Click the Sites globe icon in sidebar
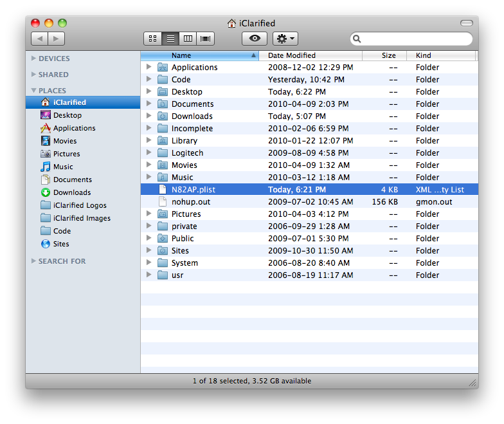The image size is (504, 424). point(46,244)
